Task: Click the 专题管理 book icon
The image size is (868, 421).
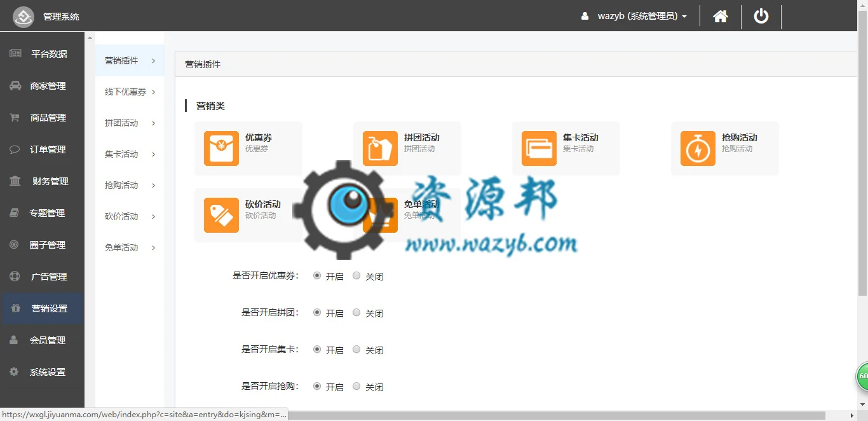Action: [14, 213]
